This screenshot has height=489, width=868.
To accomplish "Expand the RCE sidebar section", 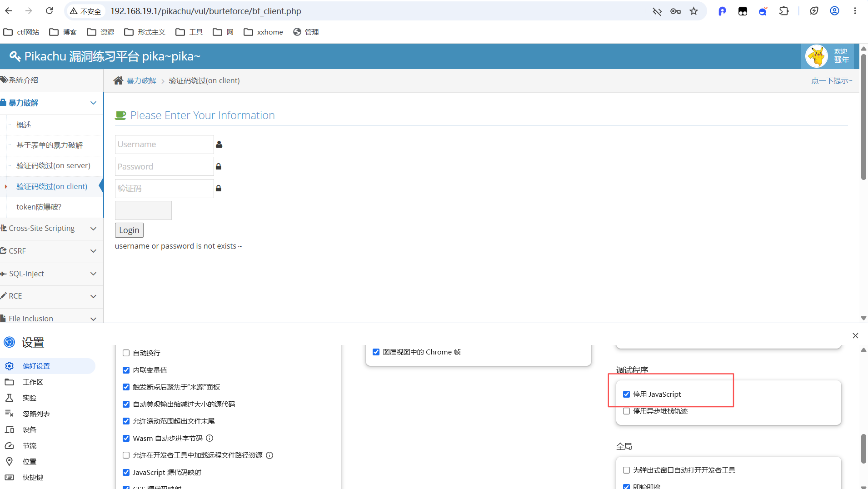I will point(51,296).
